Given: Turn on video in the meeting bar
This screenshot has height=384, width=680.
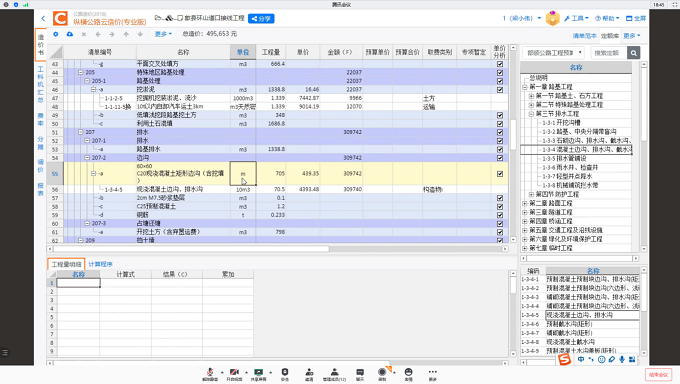Looking at the screenshot, I should [x=234, y=374].
